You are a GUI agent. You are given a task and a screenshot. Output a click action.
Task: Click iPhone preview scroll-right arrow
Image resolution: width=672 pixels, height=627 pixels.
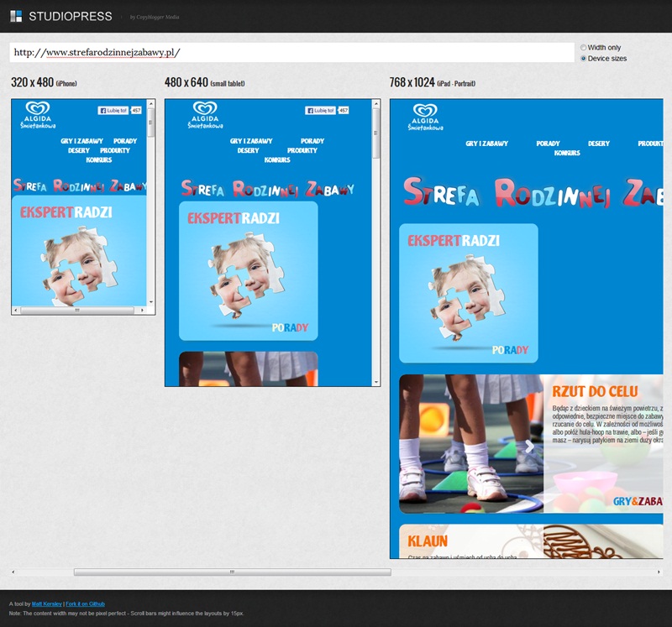click(x=142, y=310)
